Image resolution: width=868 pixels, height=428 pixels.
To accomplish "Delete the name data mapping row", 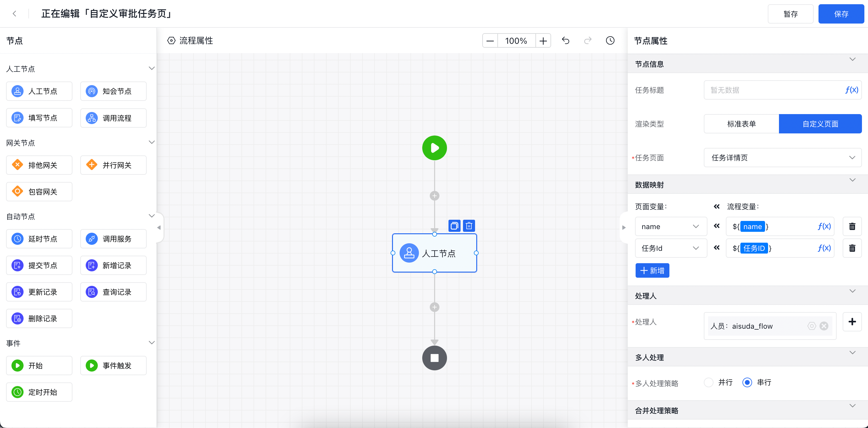I will click(x=852, y=226).
